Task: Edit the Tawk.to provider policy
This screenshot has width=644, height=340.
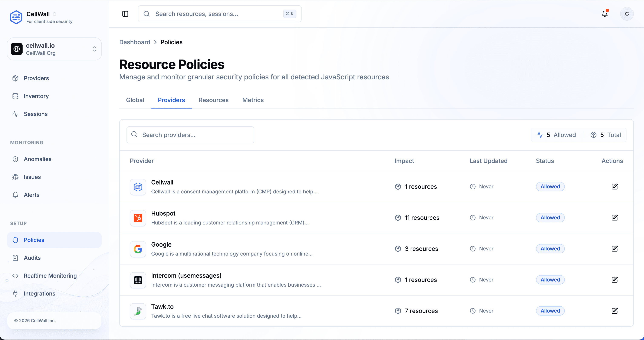Action: (x=614, y=311)
